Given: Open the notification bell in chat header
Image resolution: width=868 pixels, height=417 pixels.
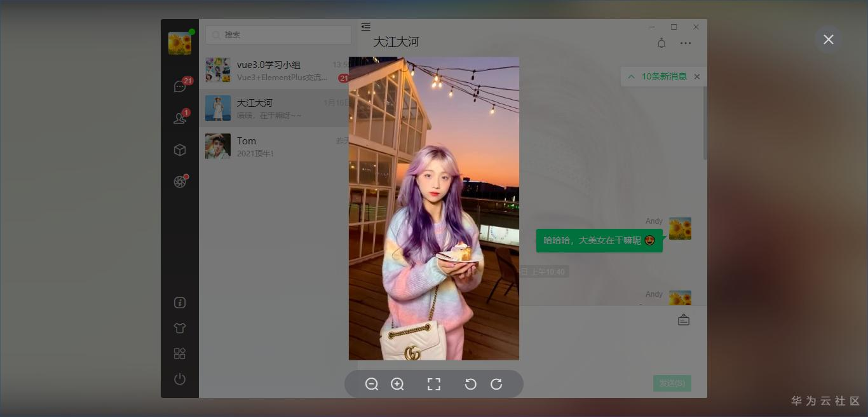Looking at the screenshot, I should click(x=661, y=43).
